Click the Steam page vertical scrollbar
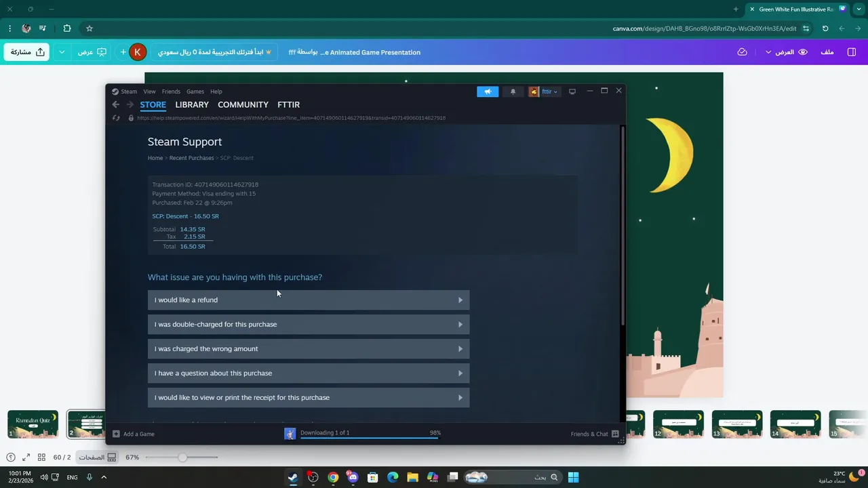Viewport: 868px width, 488px height. tap(623, 226)
